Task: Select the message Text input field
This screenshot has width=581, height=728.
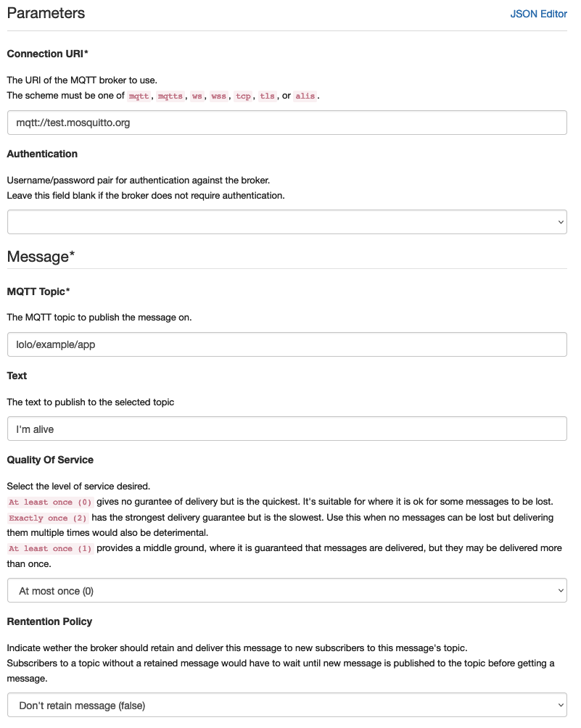Action: tap(287, 428)
